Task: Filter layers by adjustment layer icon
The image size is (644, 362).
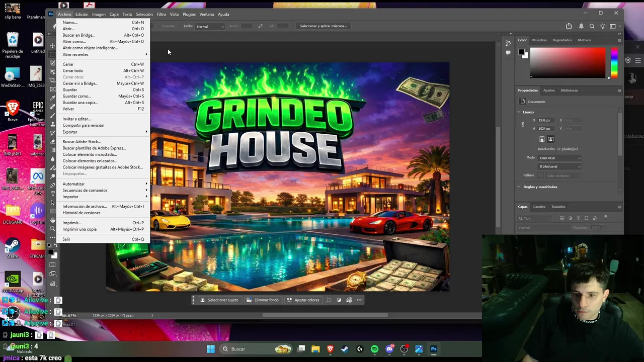Action: point(570,218)
